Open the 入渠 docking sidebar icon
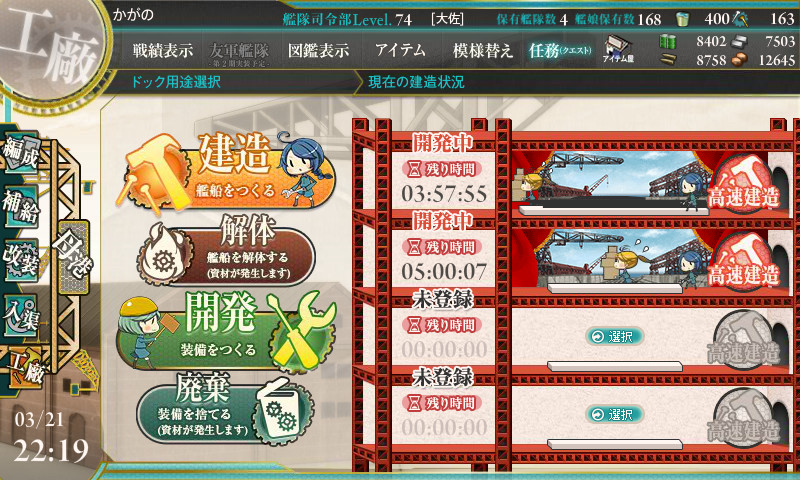 pyautogui.click(x=20, y=315)
